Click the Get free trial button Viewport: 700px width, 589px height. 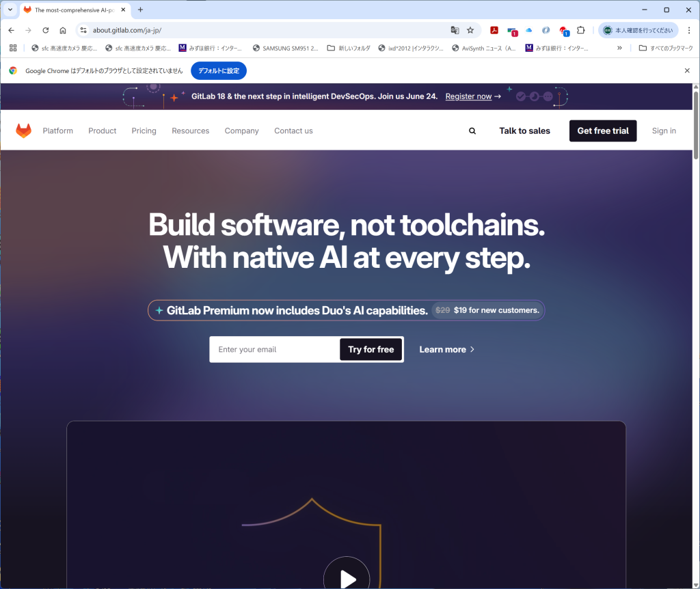(x=603, y=131)
